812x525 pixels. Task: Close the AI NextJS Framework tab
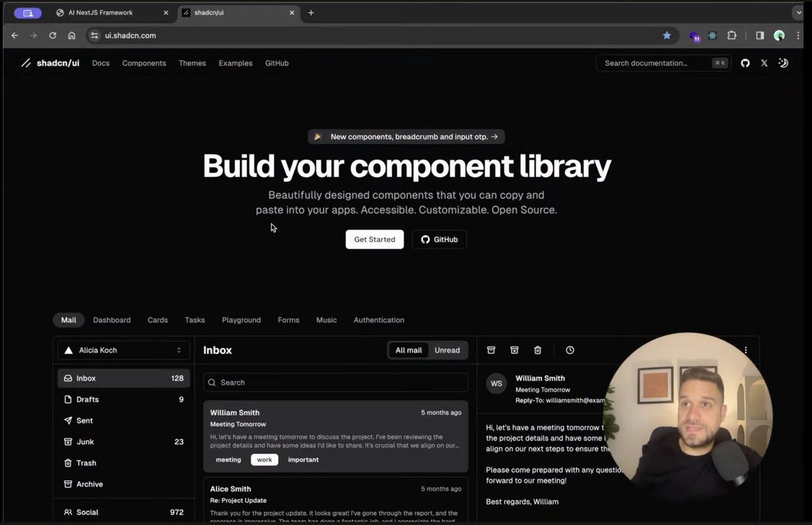click(x=166, y=12)
